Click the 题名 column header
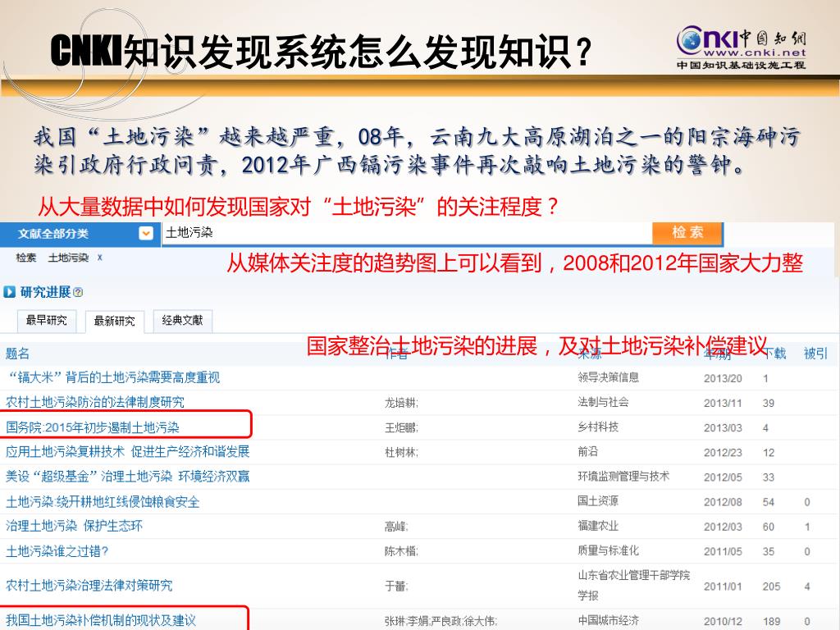The image size is (840, 630). [18, 354]
